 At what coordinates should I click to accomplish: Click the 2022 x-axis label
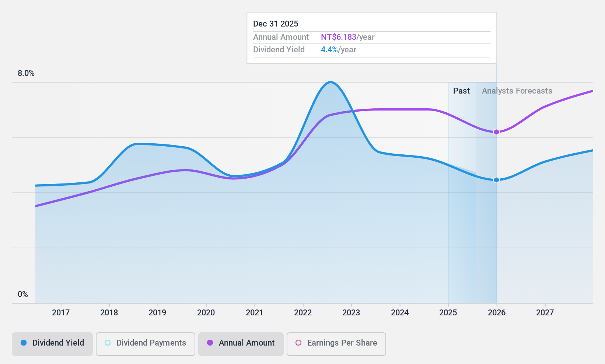point(303,313)
